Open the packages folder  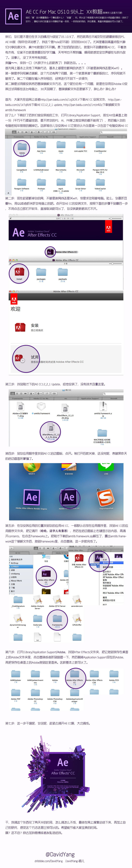(41, 274)
